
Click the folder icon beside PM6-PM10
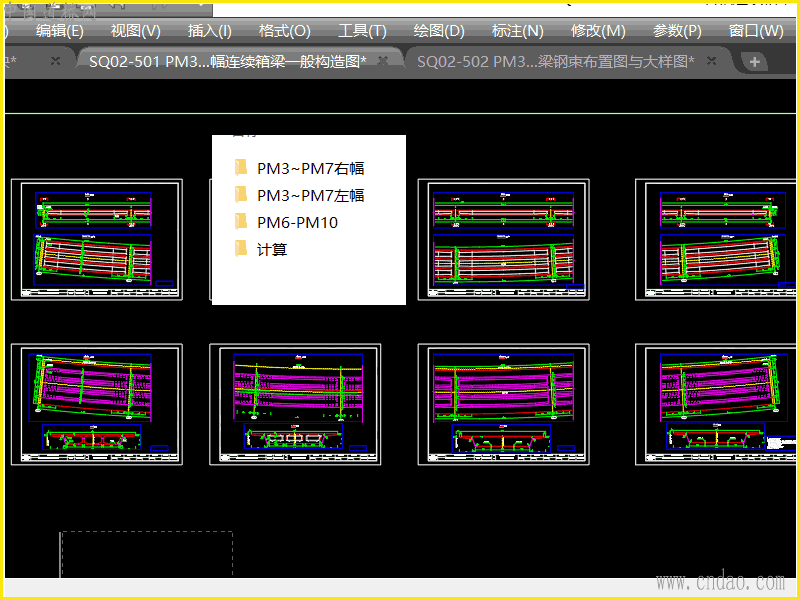click(x=241, y=221)
